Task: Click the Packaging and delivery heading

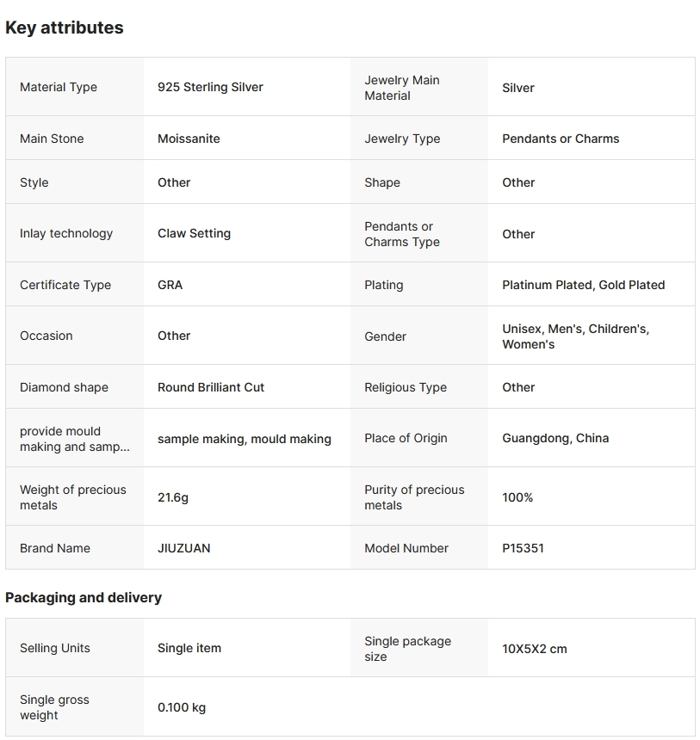Action: [84, 597]
